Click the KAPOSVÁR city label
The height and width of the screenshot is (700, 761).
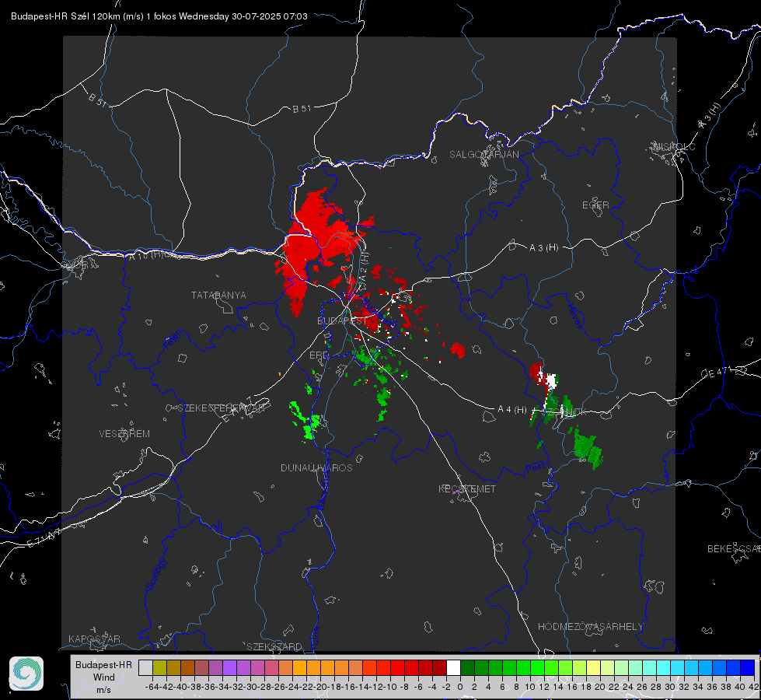pyautogui.click(x=94, y=639)
